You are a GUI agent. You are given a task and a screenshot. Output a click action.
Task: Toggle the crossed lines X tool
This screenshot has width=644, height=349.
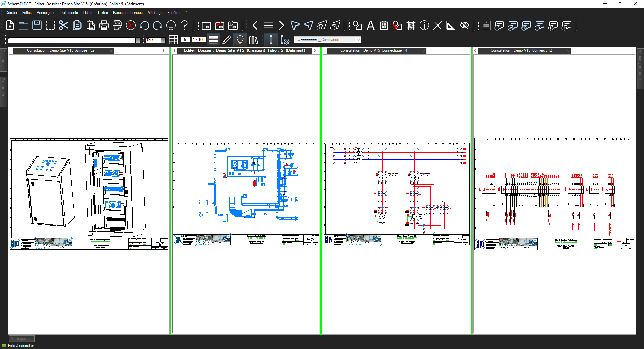click(438, 26)
